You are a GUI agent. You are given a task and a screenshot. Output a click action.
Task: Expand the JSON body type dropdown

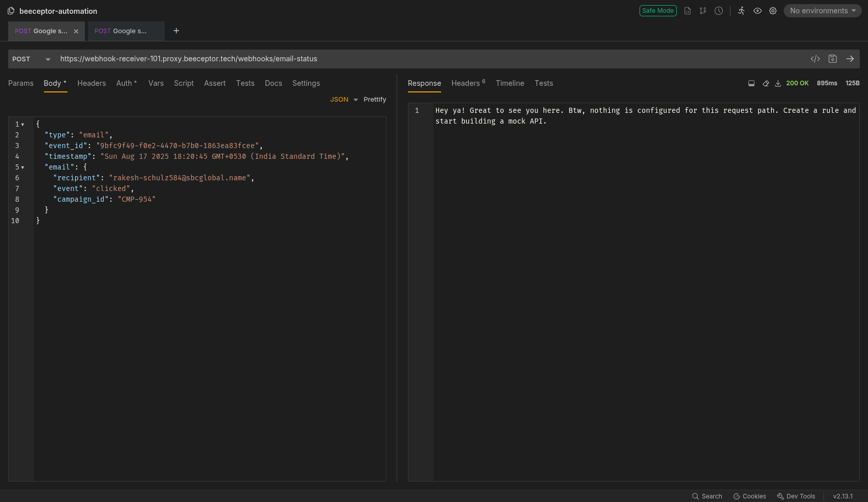click(x=344, y=100)
